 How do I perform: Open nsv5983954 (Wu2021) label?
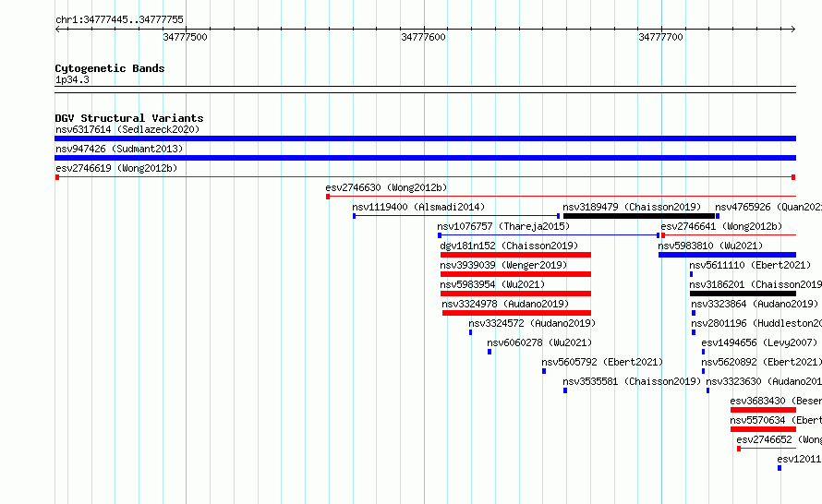click(x=492, y=284)
